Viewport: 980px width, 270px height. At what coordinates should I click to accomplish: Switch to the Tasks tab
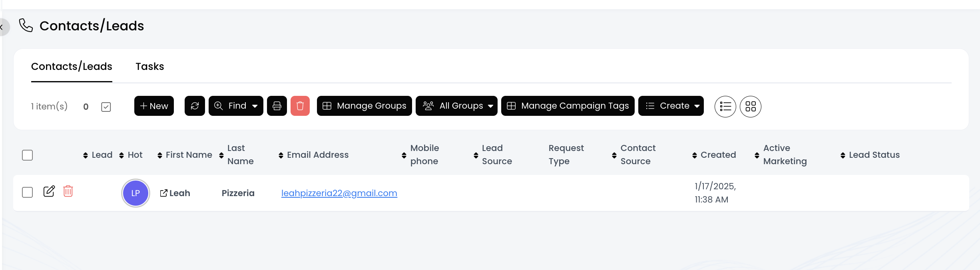click(x=150, y=66)
